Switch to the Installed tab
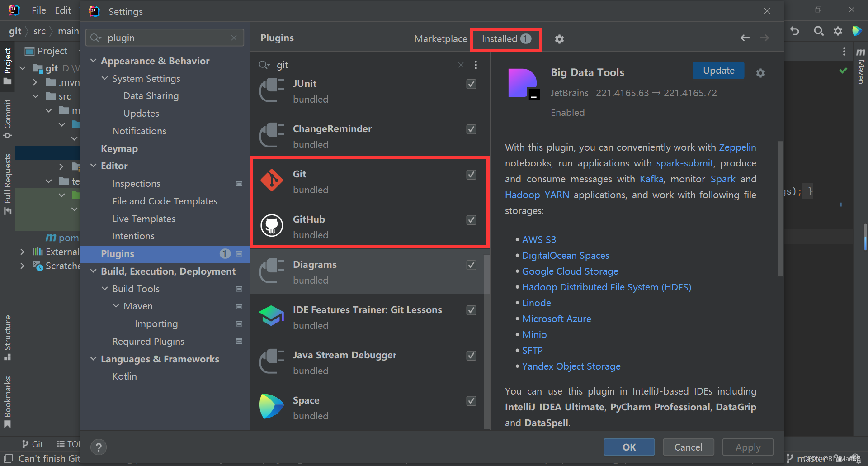The image size is (868, 466). coord(506,39)
